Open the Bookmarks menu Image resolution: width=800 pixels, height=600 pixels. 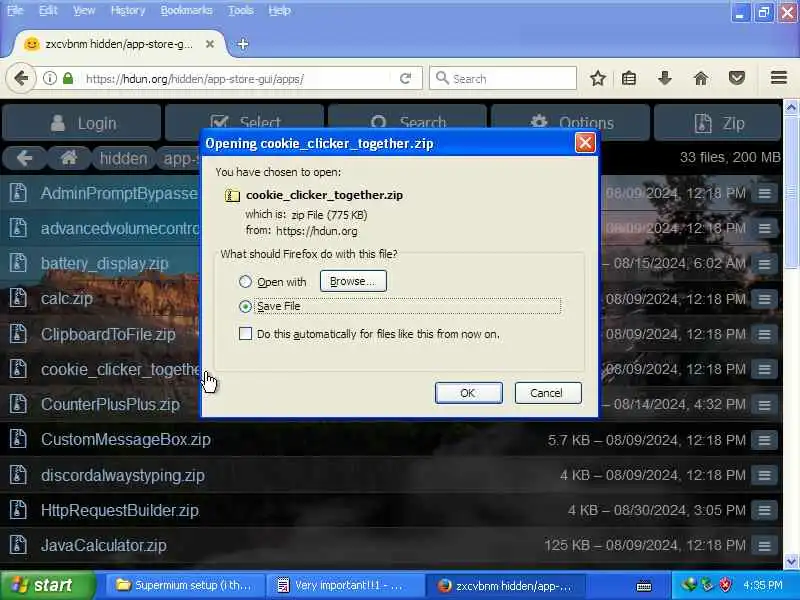186,10
